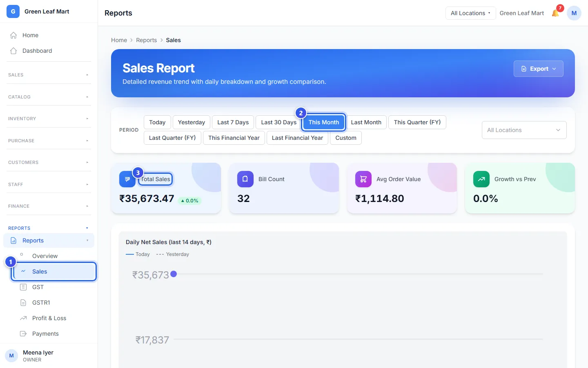The height and width of the screenshot is (368, 588).
Task: Select Last Financial Year period
Action: coord(297,138)
